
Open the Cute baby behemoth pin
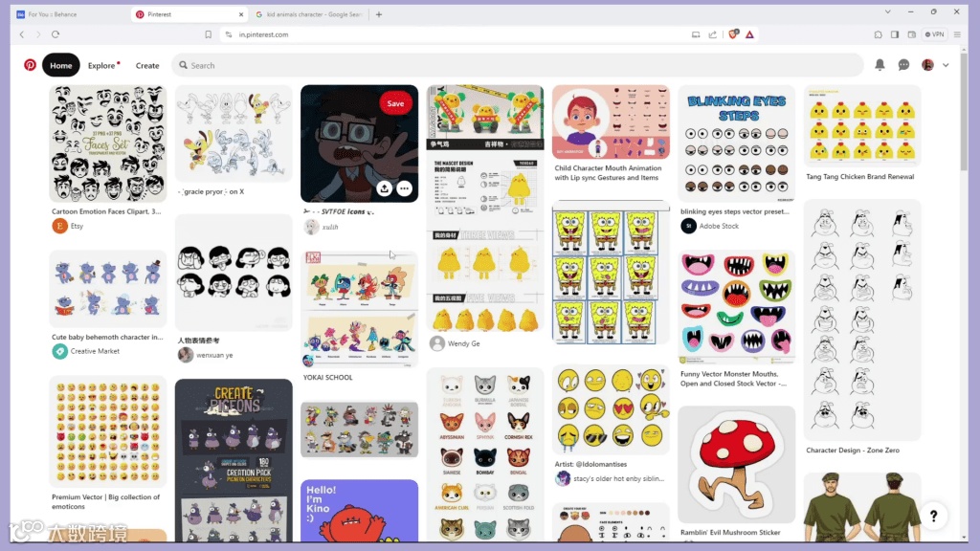107,289
